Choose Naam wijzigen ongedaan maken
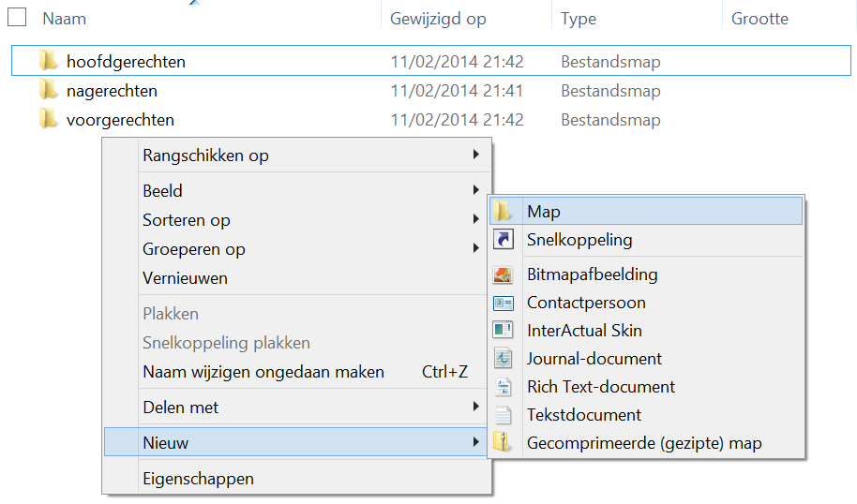The image size is (857, 504). [x=298, y=372]
